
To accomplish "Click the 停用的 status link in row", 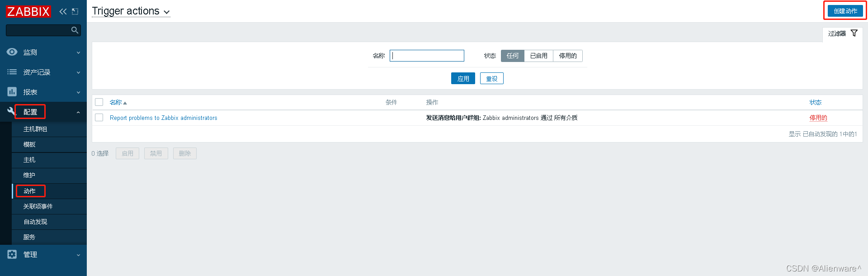I will 818,118.
